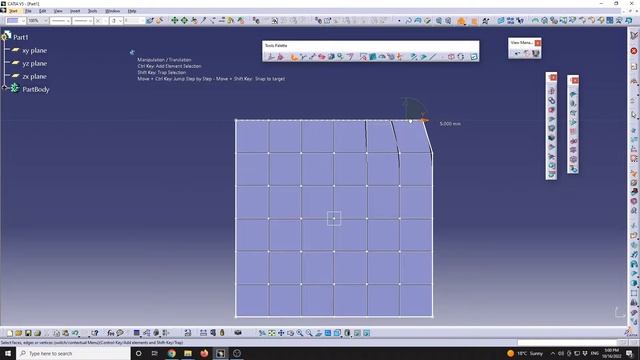The height and width of the screenshot is (360, 640).
Task: Click the second green cross arrows icon
Action: [x=184, y=20]
